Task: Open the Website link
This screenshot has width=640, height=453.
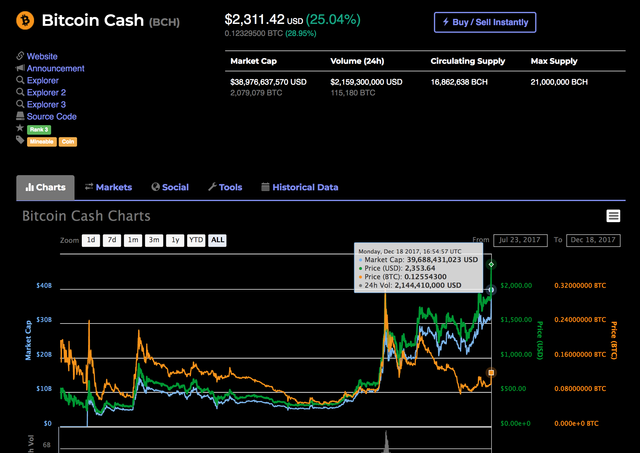Action: [42, 56]
